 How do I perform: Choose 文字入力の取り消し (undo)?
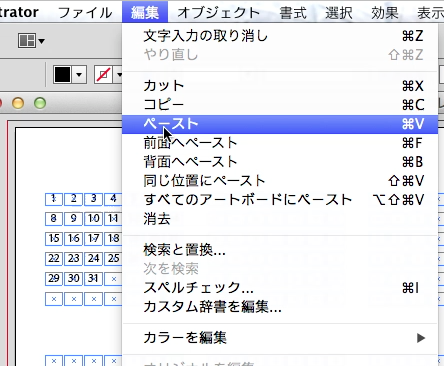280,36
